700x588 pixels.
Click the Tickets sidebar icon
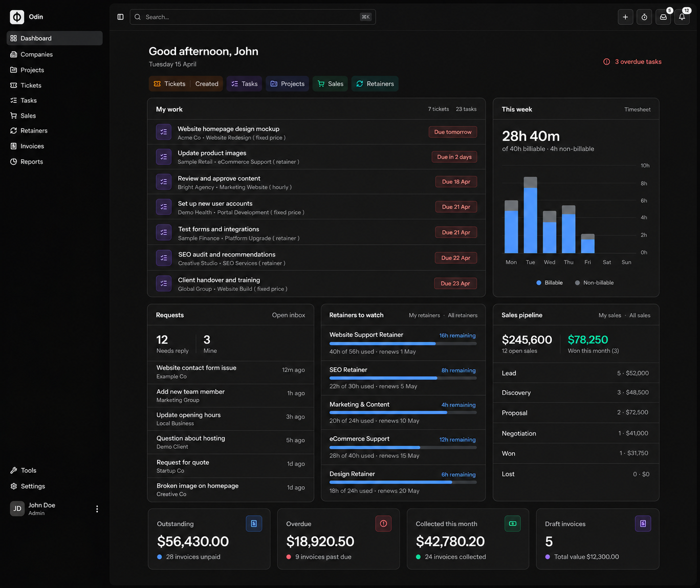(14, 85)
